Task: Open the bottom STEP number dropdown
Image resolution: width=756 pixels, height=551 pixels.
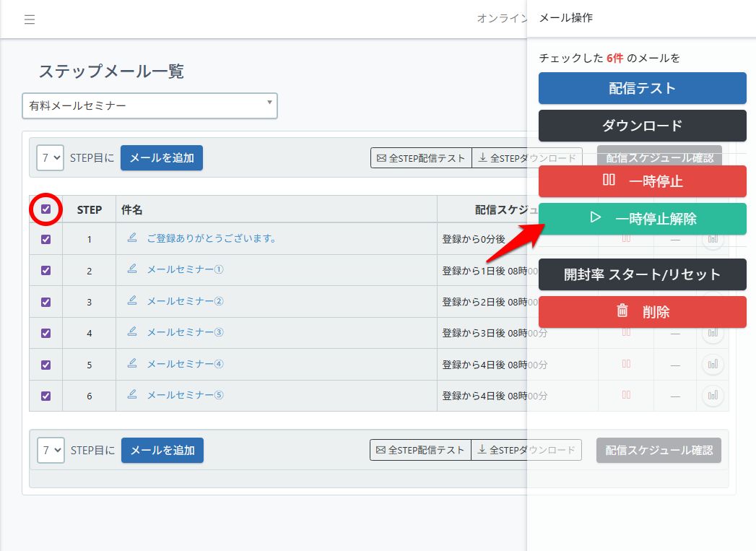Action: point(51,450)
